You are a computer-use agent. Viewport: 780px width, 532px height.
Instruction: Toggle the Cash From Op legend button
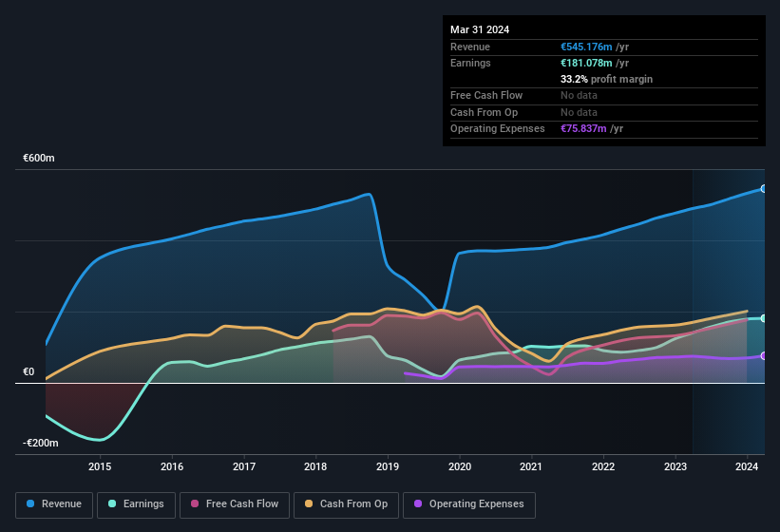346,504
